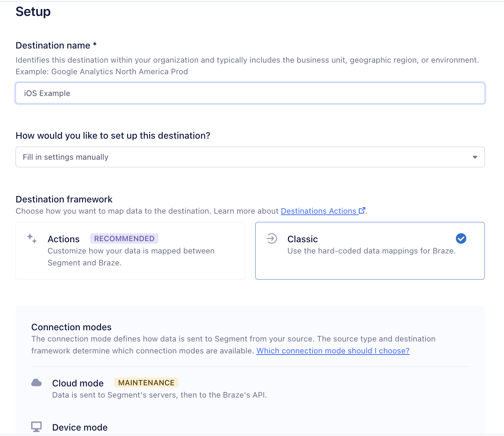Click the Destination name label

point(56,45)
